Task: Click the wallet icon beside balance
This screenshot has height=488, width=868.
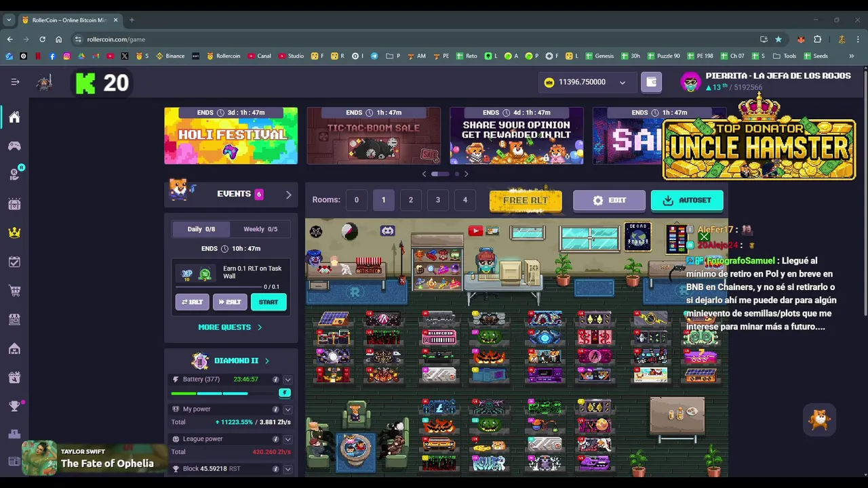Action: coord(652,82)
